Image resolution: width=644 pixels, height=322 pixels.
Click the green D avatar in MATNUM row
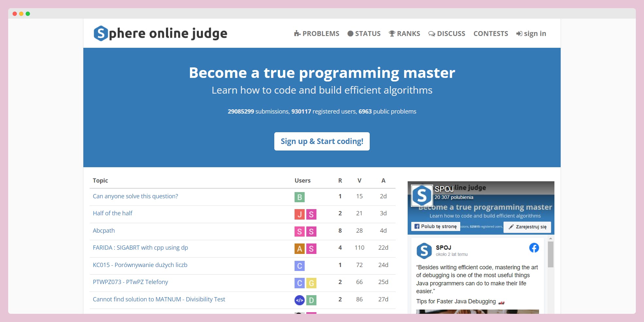[311, 300]
